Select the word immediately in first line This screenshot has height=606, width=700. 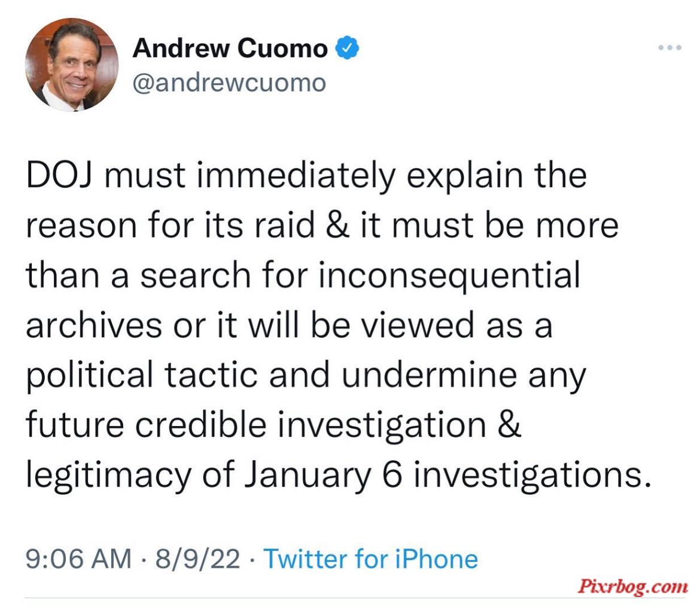click(x=296, y=176)
